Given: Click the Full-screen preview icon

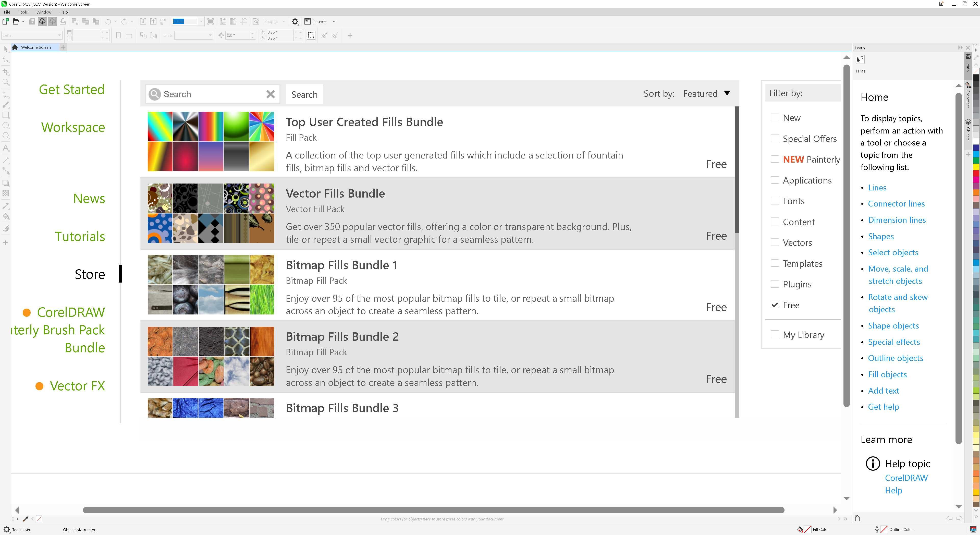Looking at the screenshot, I should point(211,22).
